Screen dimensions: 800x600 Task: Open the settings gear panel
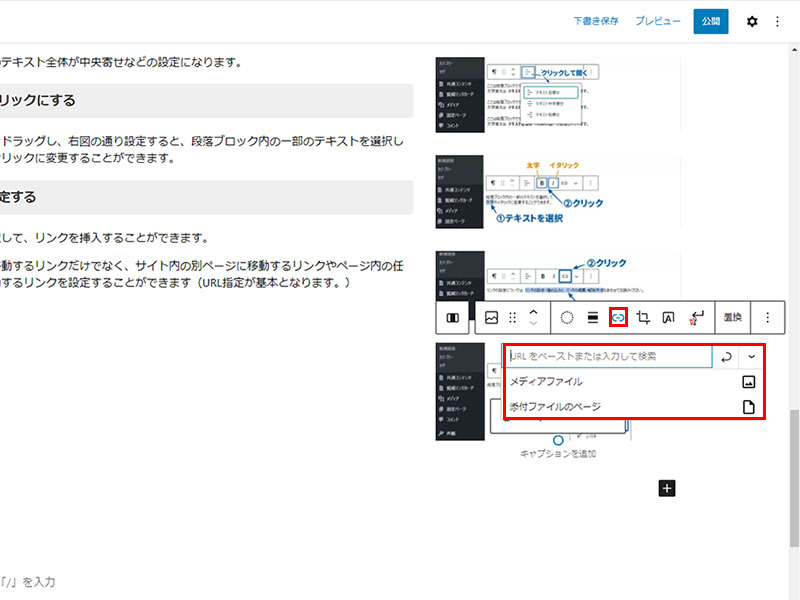click(752, 21)
